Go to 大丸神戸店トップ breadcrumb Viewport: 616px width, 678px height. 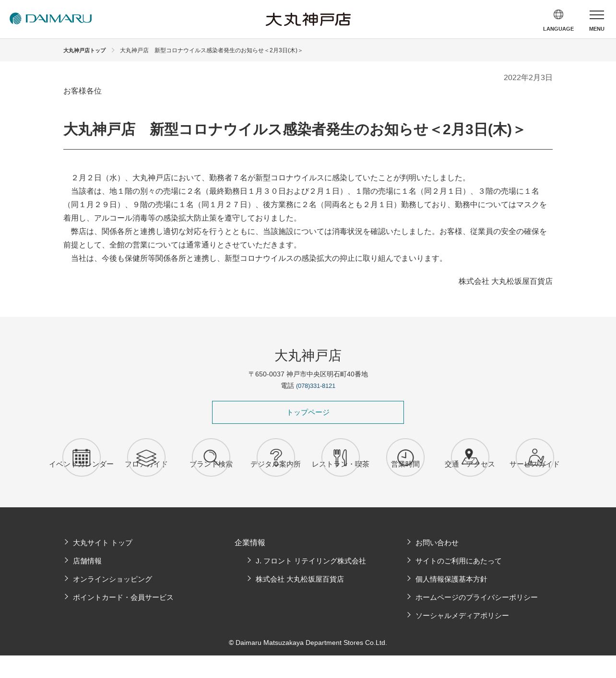84,50
